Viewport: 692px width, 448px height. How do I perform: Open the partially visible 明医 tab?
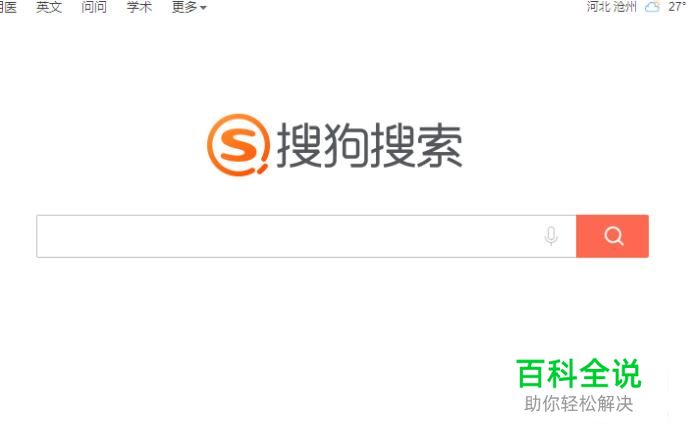(8, 7)
